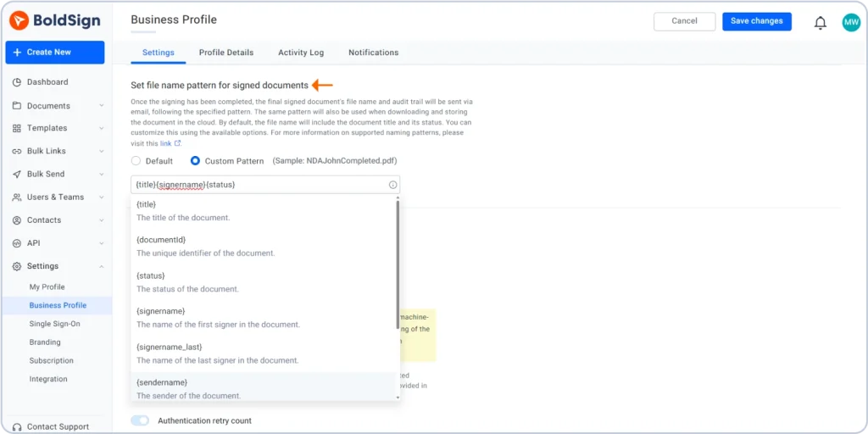This screenshot has height=434, width=868.
Task: Open the naming patterns help link
Action: pos(165,142)
